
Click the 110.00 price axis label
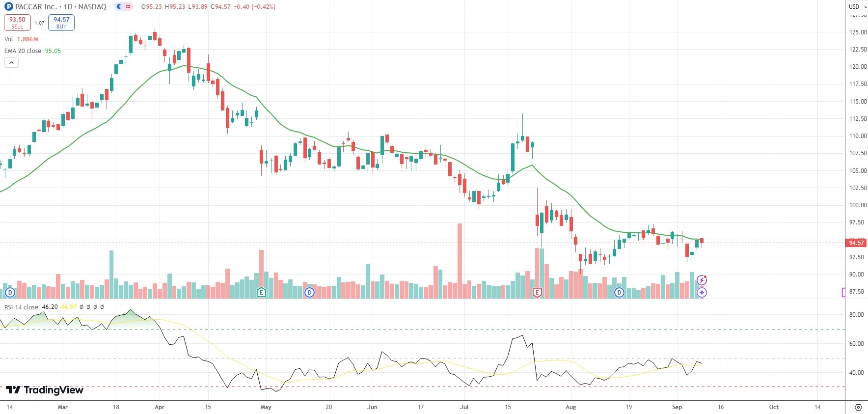click(858, 136)
